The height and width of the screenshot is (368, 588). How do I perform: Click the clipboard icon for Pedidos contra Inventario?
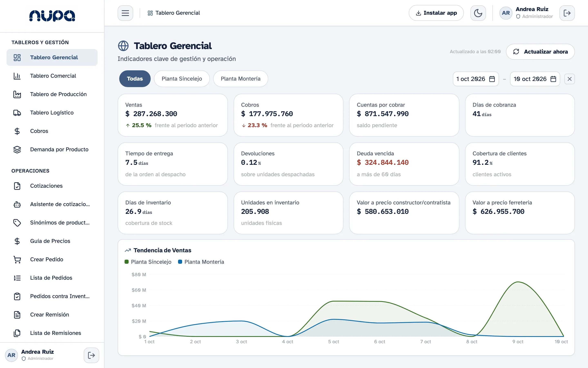click(17, 296)
